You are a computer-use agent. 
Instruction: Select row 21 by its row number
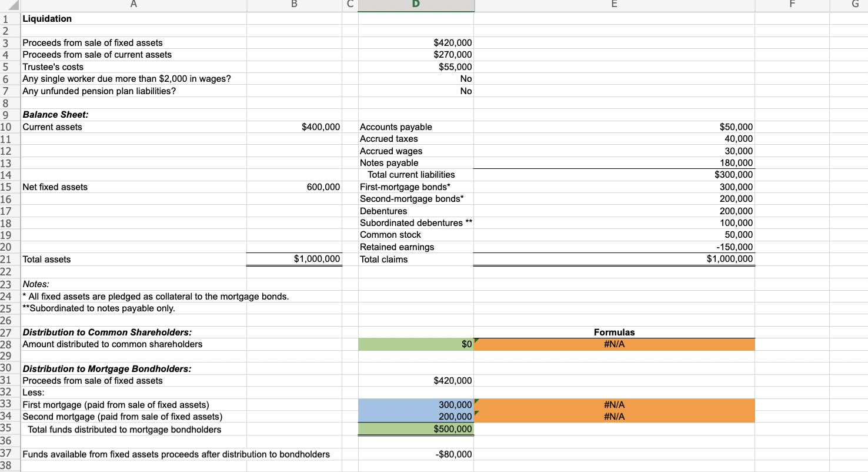coord(9,259)
